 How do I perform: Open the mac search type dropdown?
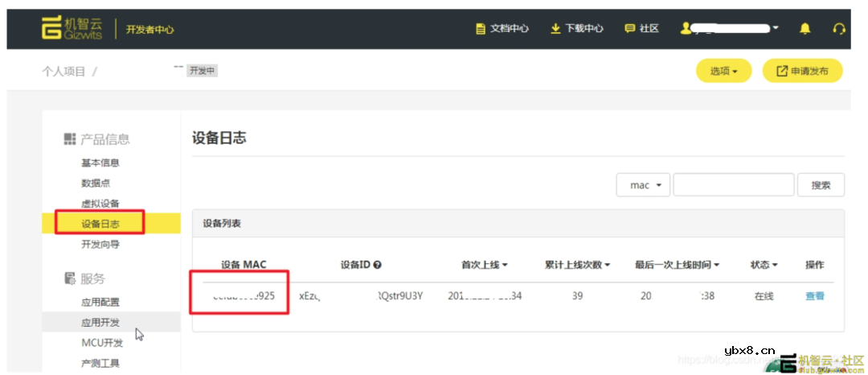643,185
